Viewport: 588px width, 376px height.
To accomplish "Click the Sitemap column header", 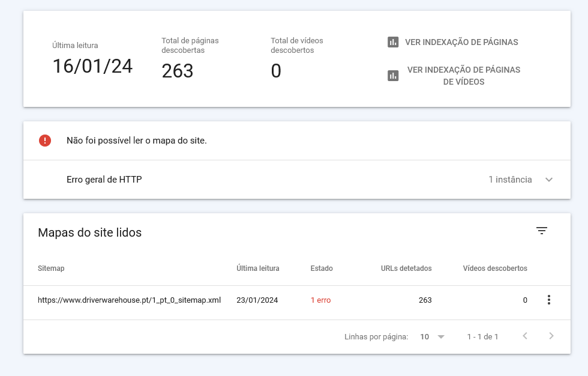I will [51, 268].
